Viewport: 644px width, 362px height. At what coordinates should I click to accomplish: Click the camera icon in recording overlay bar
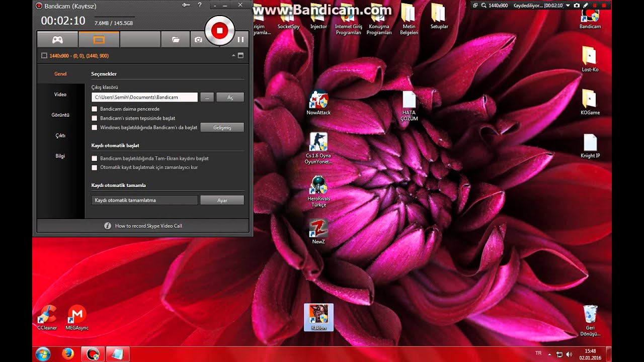pyautogui.click(x=577, y=5)
